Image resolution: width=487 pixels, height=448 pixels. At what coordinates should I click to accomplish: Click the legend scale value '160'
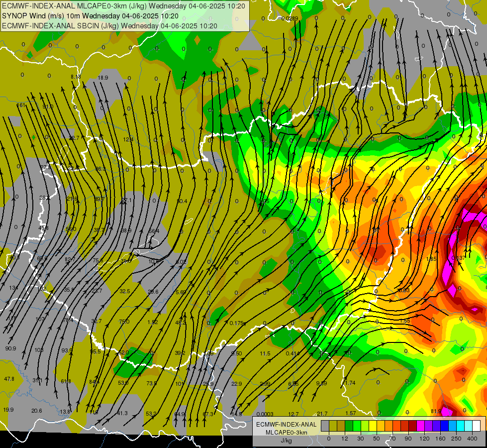[x=440, y=439]
